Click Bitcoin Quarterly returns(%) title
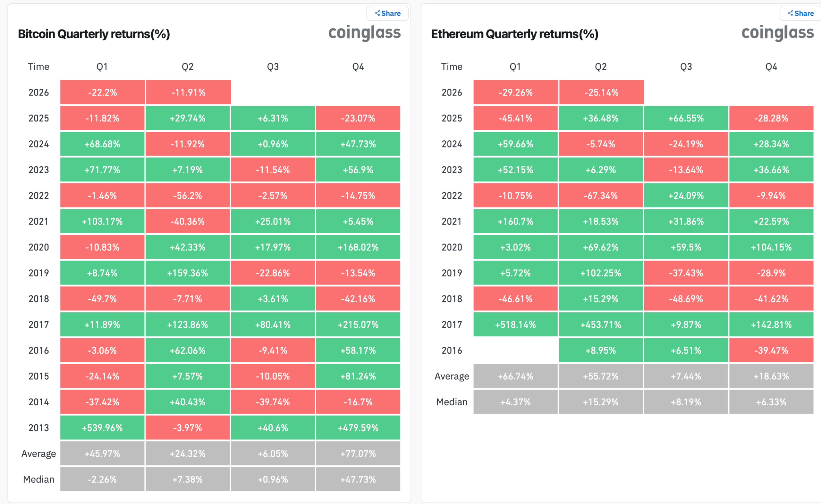 point(94,34)
